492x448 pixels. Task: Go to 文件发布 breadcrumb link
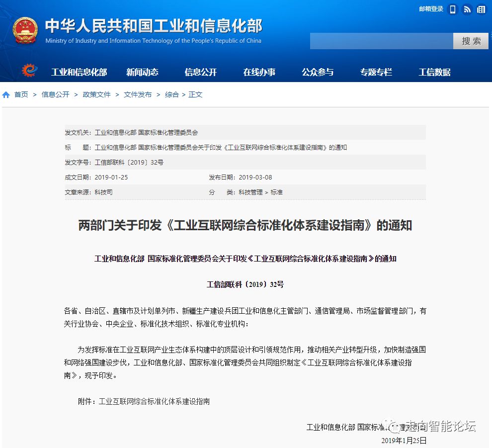138,94
